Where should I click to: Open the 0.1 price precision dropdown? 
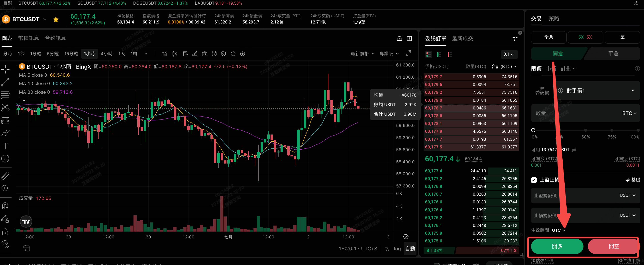(509, 54)
